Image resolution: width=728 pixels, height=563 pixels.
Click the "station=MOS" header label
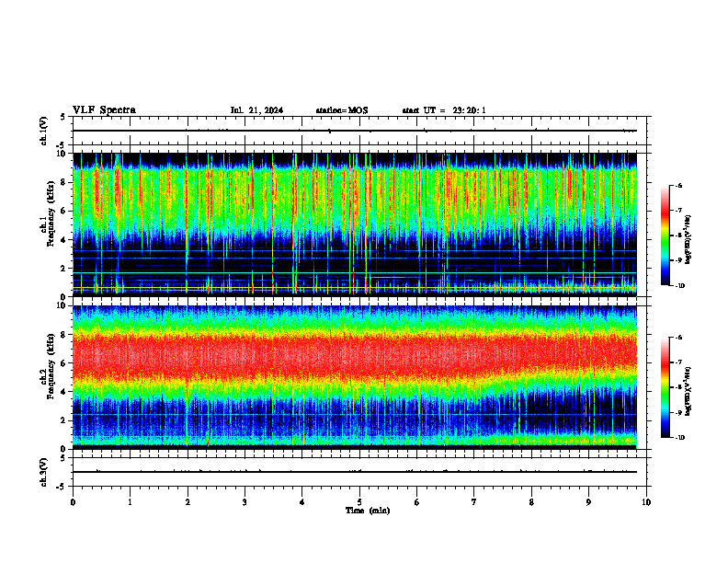[342, 110]
